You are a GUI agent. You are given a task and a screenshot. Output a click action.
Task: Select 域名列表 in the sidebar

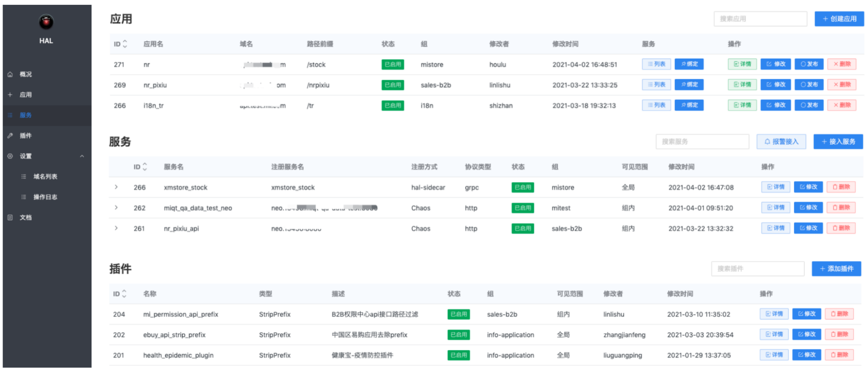tap(45, 176)
